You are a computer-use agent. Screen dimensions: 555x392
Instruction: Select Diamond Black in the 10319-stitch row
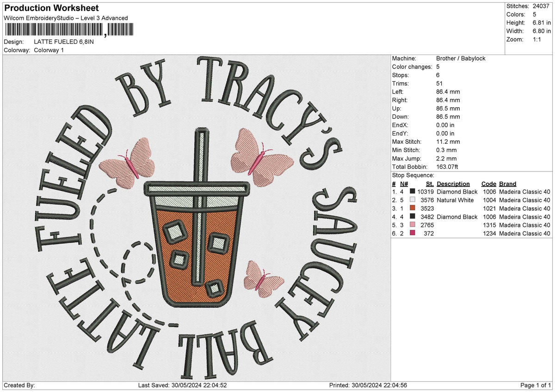[x=457, y=192]
